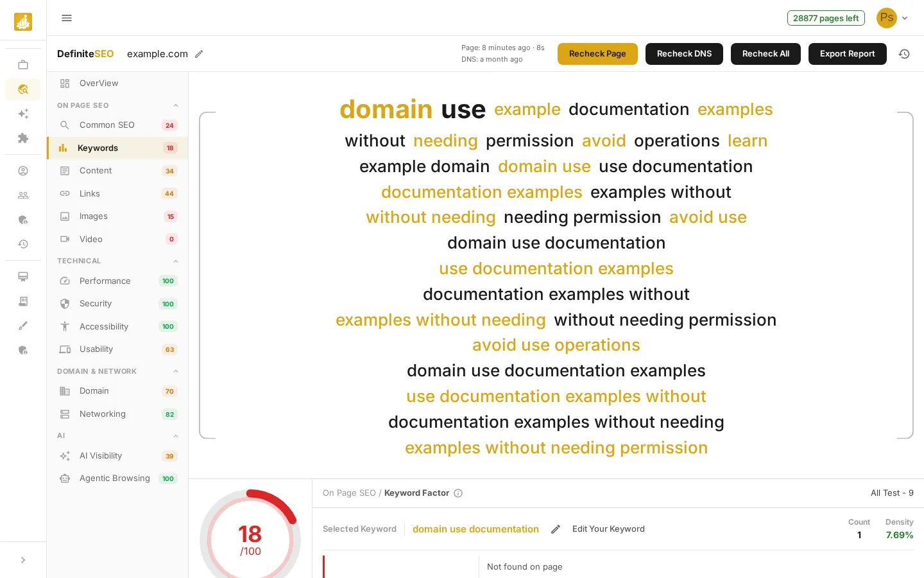
Task: Select the site audit magnifier icon
Action: (x=23, y=89)
